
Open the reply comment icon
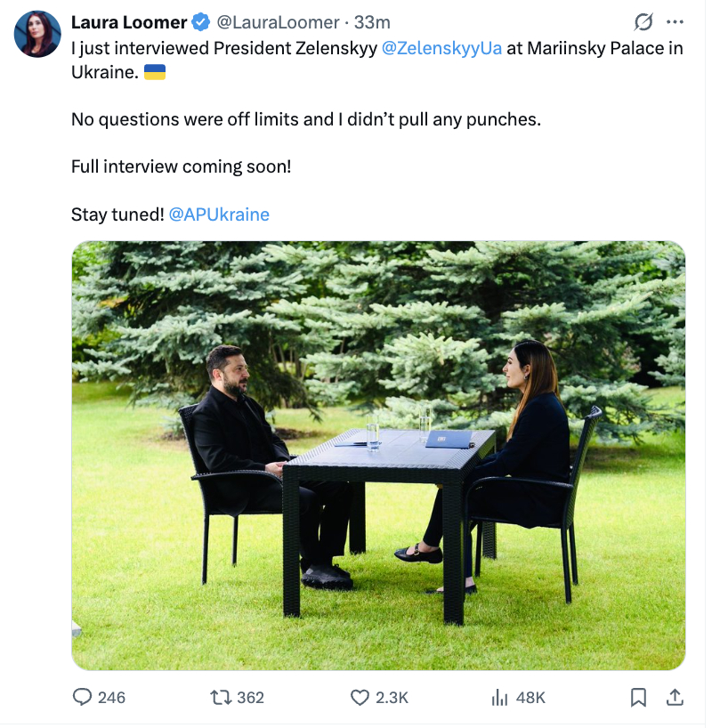[x=82, y=697]
